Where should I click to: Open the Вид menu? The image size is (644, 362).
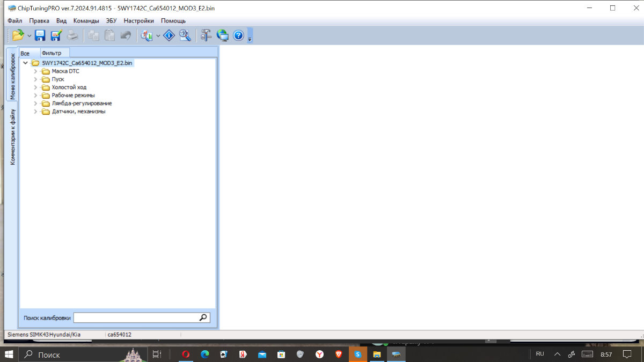[x=61, y=21]
